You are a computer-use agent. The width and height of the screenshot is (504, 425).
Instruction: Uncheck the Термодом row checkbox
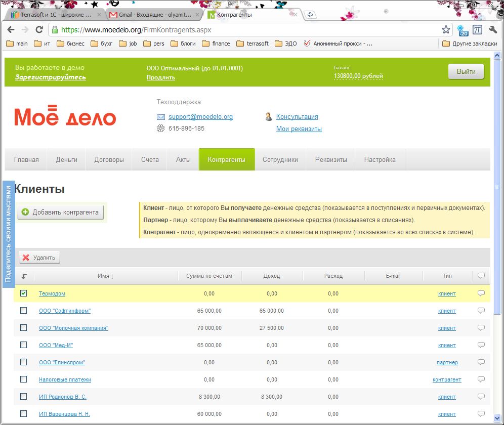pyautogui.click(x=24, y=293)
